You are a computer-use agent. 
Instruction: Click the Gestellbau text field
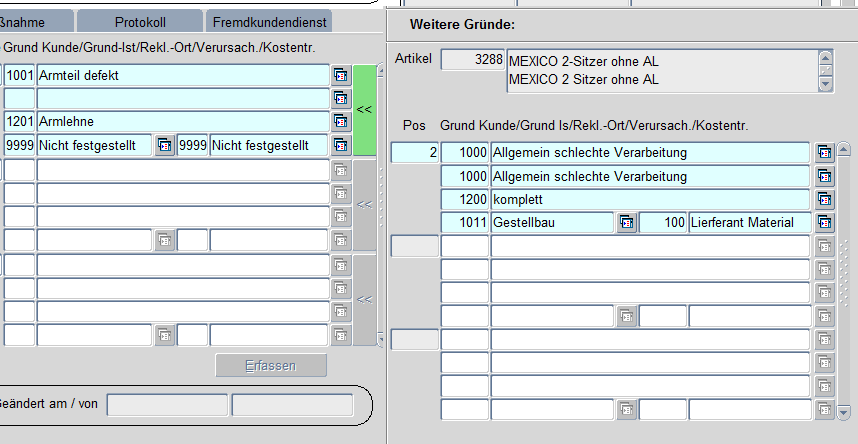(551, 222)
